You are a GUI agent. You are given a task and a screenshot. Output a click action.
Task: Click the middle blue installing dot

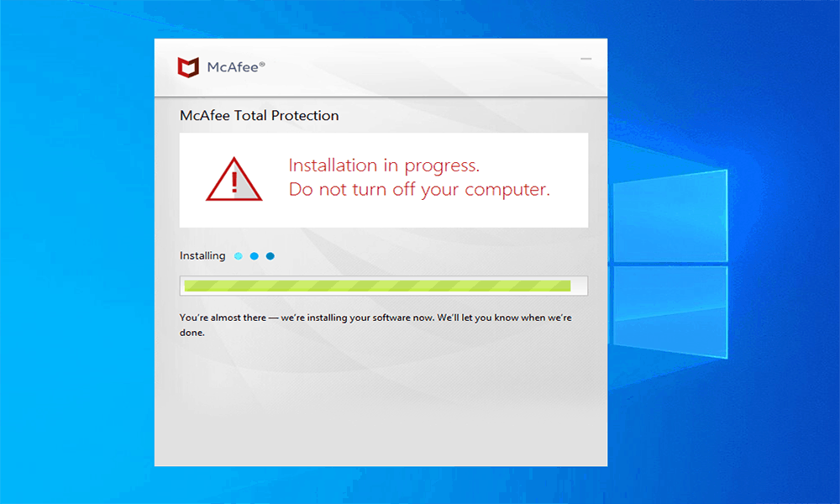[255, 256]
